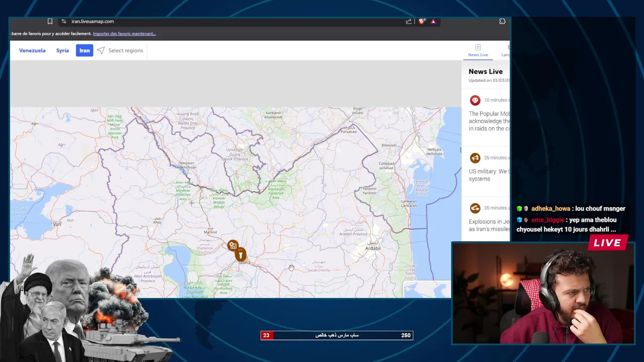Open the Select regions chooser

click(126, 50)
